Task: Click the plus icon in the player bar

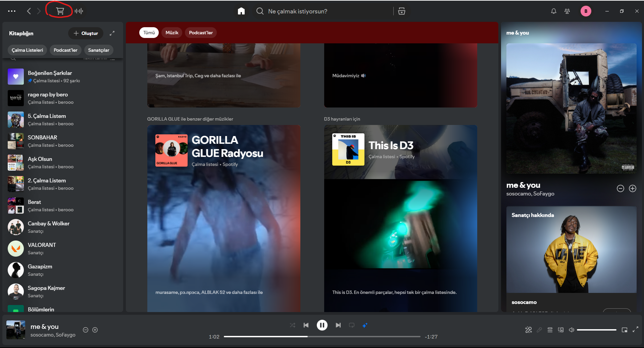Action: (95, 330)
